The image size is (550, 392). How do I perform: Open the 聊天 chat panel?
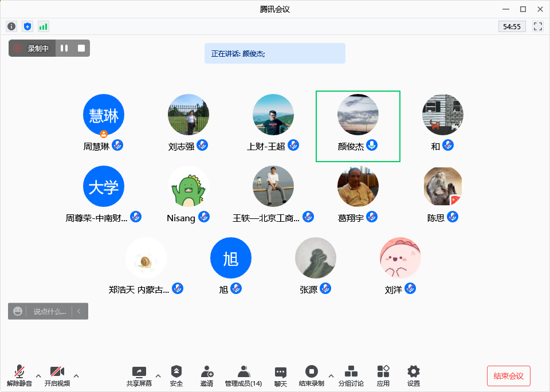point(281,375)
